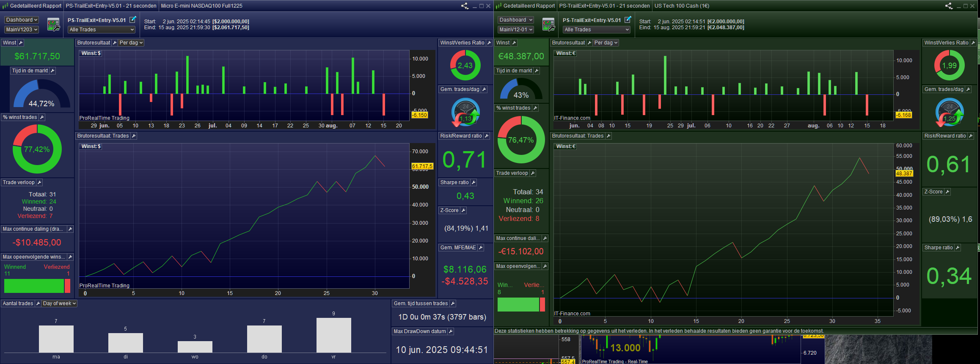Edit PS-TrailExit+Entry-V5.01 via pencil icon, US Tech window
980x364 pixels.
[x=628, y=19]
